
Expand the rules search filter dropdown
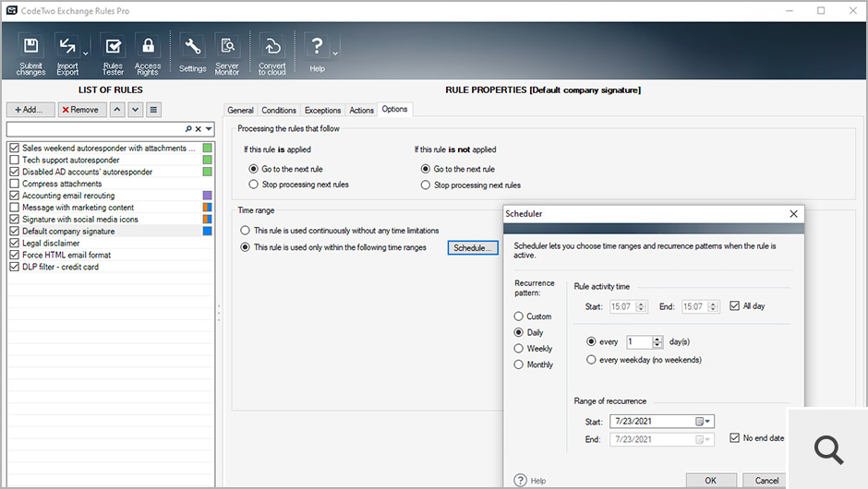(209, 129)
